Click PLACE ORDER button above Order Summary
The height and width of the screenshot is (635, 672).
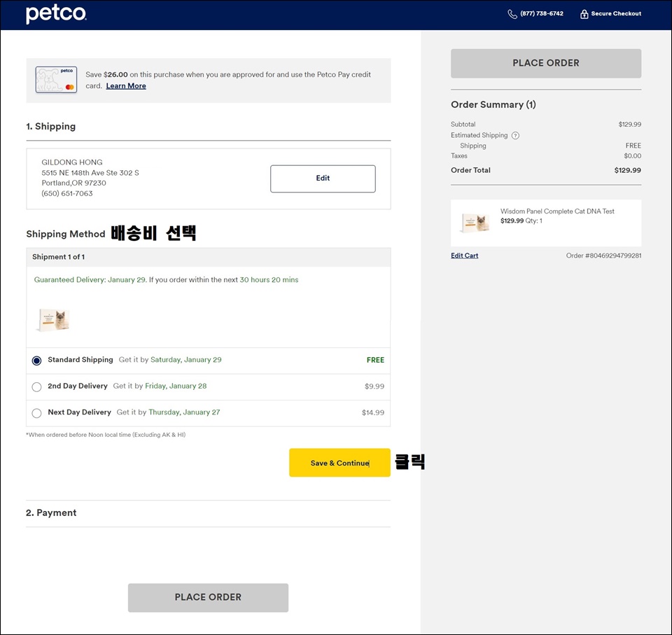point(546,63)
